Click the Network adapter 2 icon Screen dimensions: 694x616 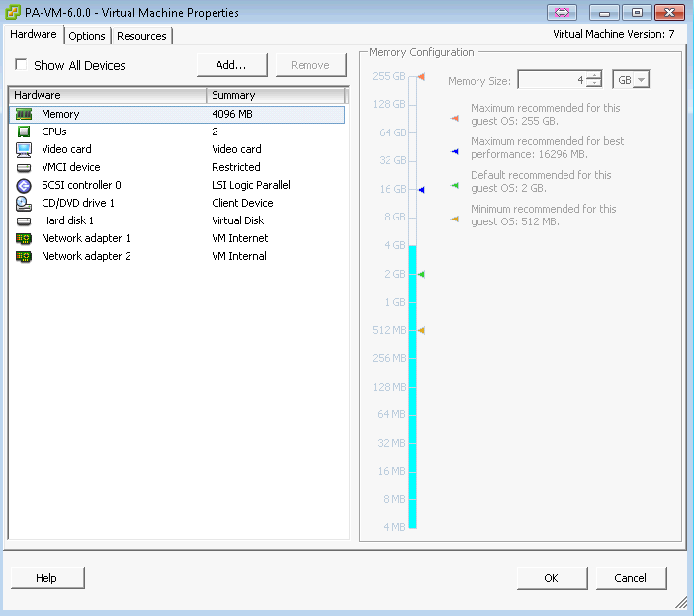point(24,257)
